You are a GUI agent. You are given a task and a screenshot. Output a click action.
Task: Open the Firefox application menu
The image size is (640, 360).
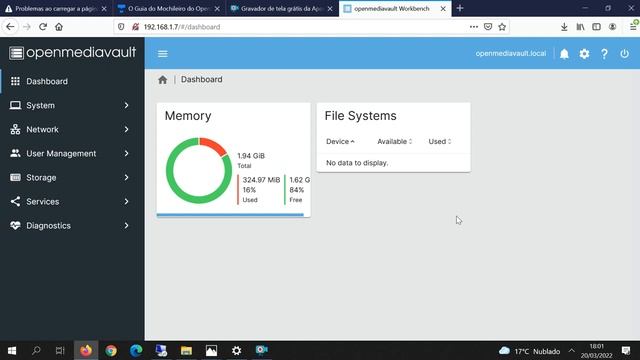(x=633, y=27)
